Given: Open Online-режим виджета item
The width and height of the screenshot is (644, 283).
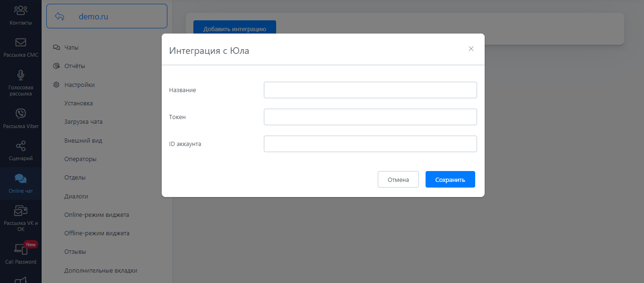Looking at the screenshot, I should pos(96,215).
